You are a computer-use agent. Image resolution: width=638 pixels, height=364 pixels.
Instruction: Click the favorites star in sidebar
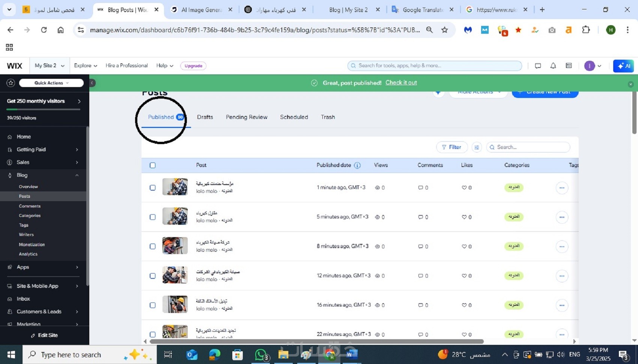pos(11,83)
